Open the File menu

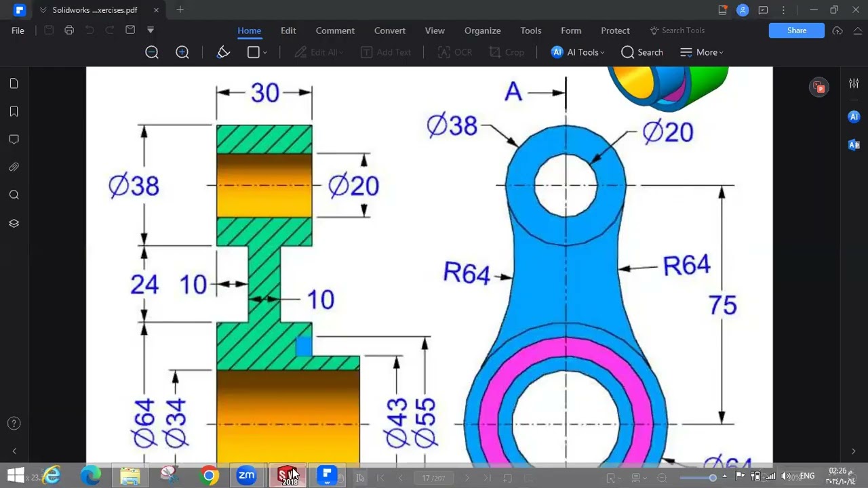(18, 30)
